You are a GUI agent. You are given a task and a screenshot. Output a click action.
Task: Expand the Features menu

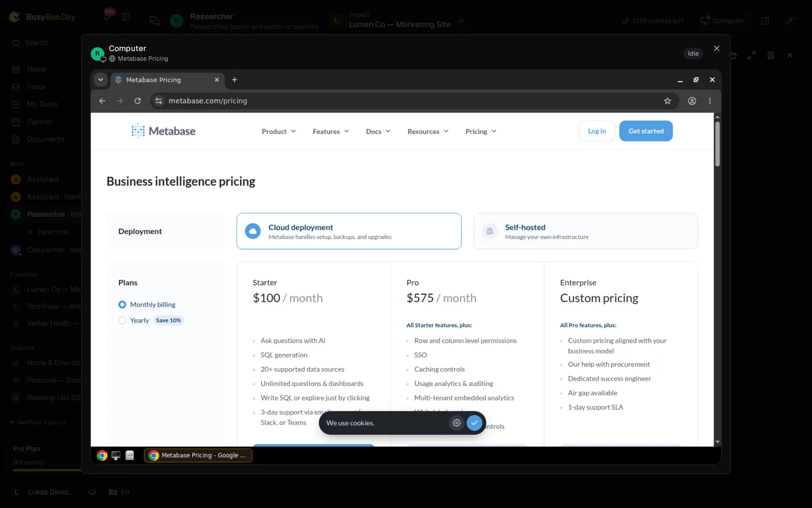(331, 131)
